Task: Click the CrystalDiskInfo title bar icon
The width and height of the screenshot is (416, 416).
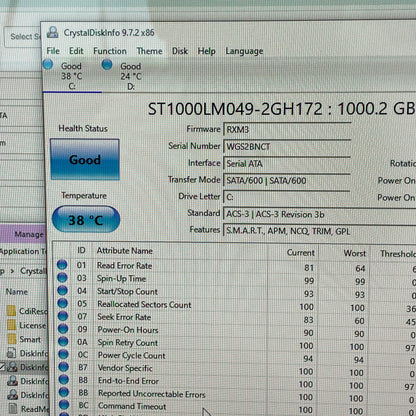Action: pyautogui.click(x=52, y=32)
